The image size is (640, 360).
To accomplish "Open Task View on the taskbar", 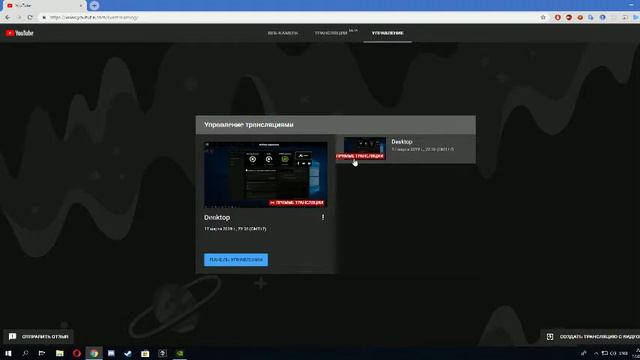I will coord(42,353).
